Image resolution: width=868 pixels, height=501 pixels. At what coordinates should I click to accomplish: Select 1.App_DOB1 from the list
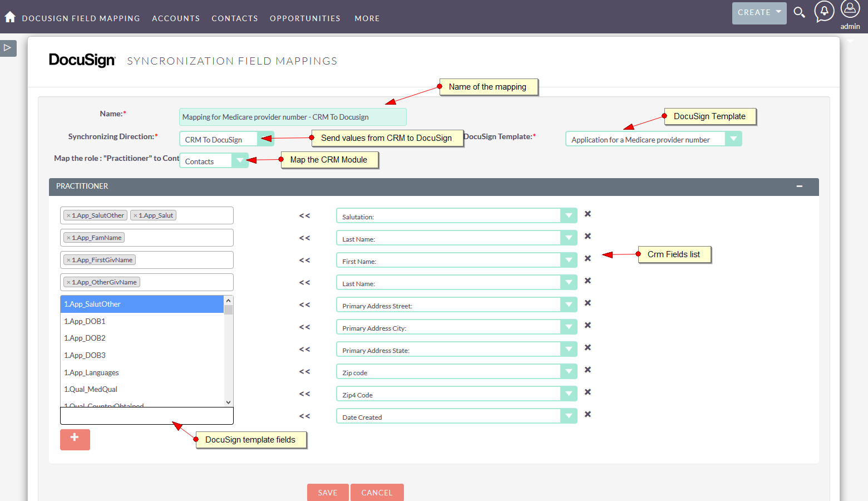point(142,321)
